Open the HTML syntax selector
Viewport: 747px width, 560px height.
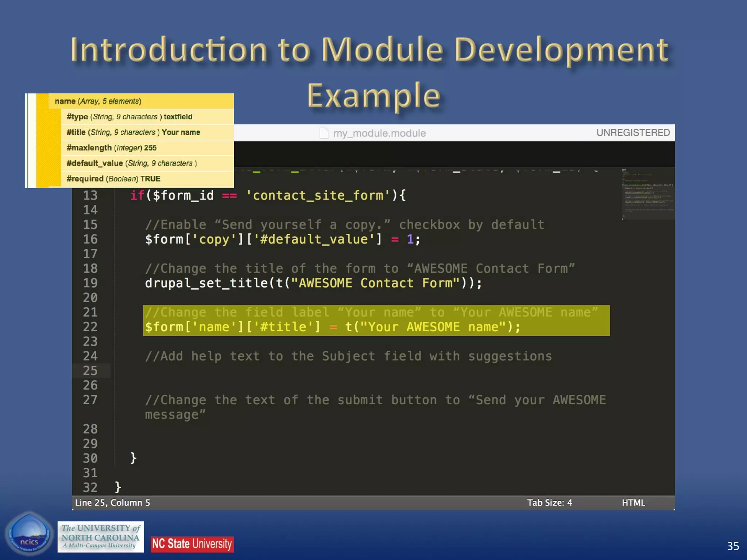[x=633, y=503]
